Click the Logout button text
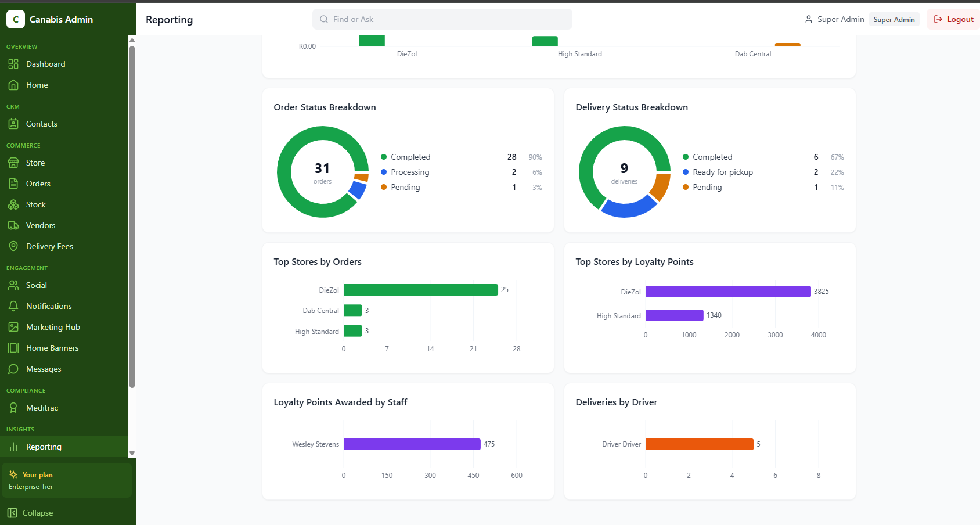 click(960, 19)
